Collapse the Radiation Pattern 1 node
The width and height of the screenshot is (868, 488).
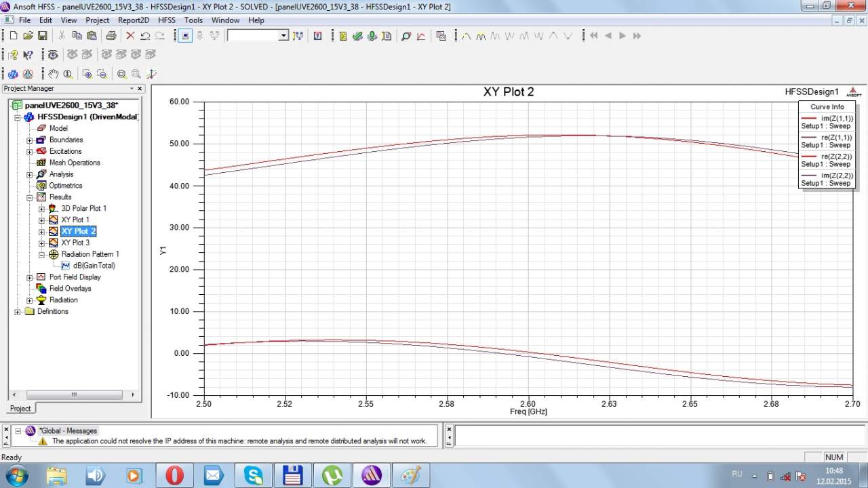click(x=41, y=255)
